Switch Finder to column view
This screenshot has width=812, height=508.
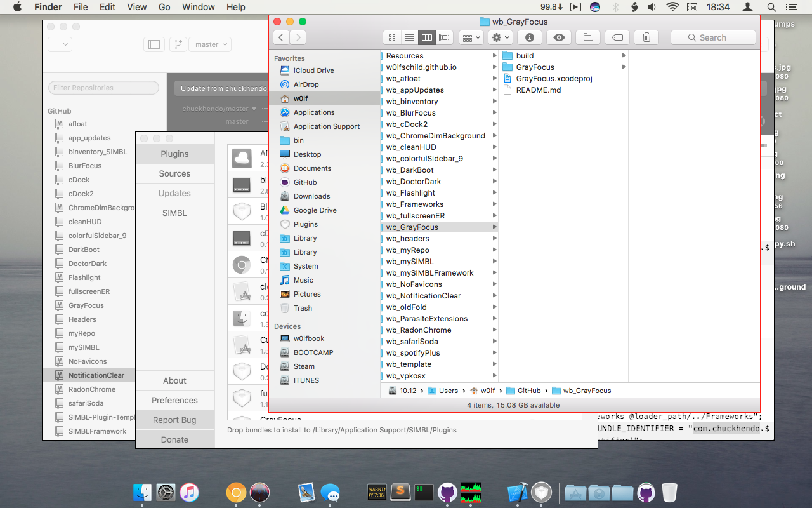click(x=427, y=37)
